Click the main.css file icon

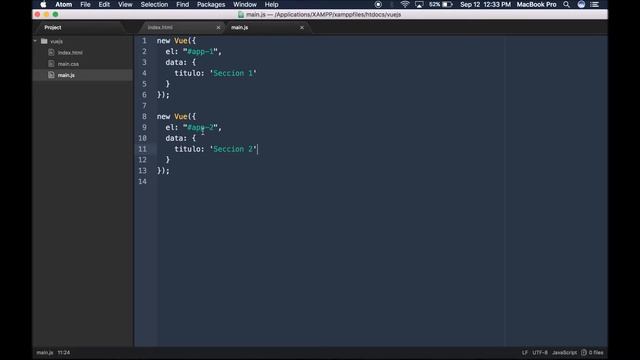pos(51,64)
